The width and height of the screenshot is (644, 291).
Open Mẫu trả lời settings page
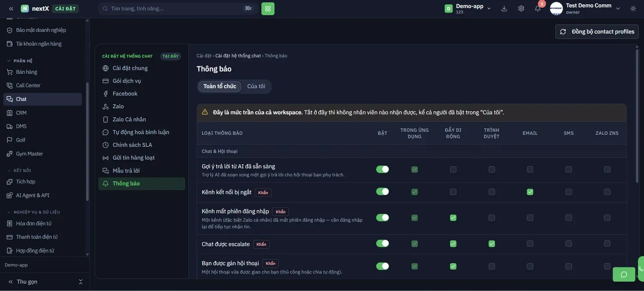coord(142,171)
